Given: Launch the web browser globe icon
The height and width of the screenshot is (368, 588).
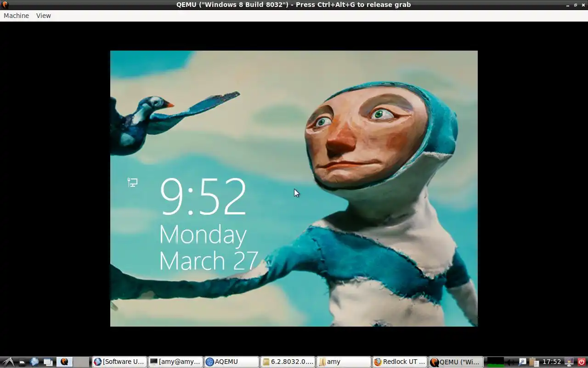Looking at the screenshot, I should 34,362.
